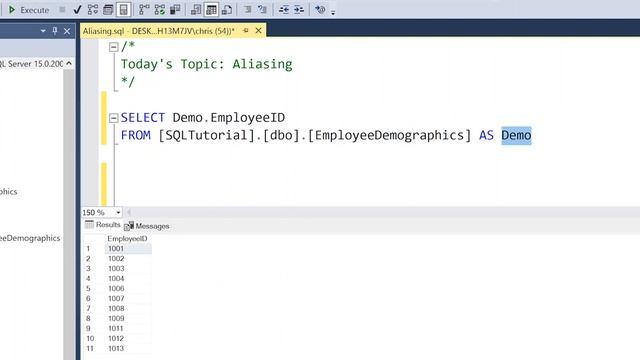The height and width of the screenshot is (360, 640).
Task: Decrease indent of selected lines
Action: (284, 10)
